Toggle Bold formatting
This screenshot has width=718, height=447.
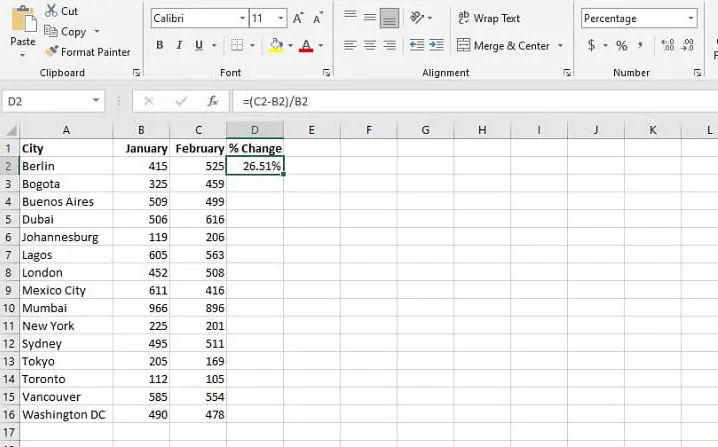click(159, 45)
